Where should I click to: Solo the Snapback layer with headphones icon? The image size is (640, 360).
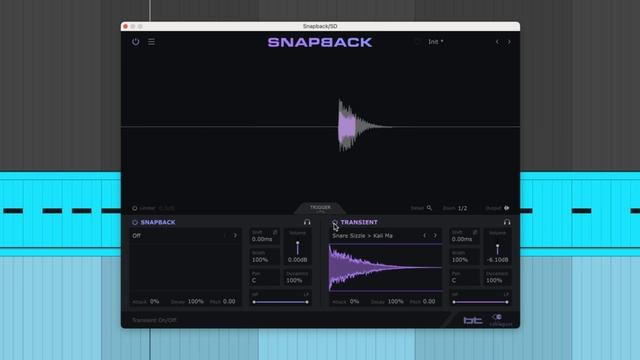(307, 222)
